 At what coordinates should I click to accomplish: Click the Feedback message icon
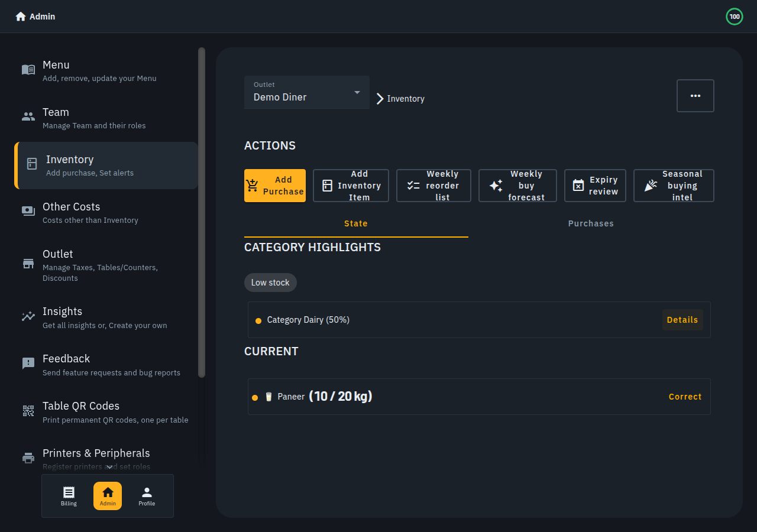(x=28, y=364)
